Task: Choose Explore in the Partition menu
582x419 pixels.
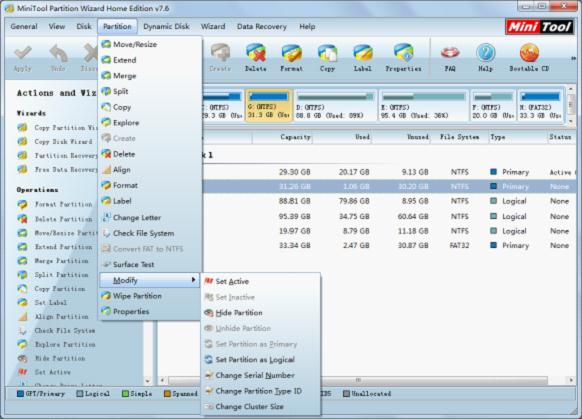Action: tap(150, 123)
